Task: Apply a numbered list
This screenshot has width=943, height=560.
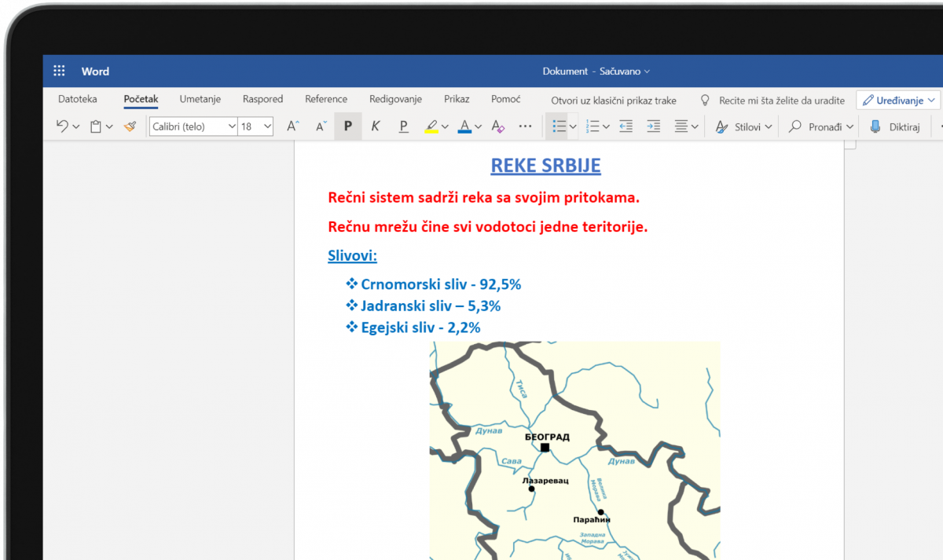Action: point(593,126)
